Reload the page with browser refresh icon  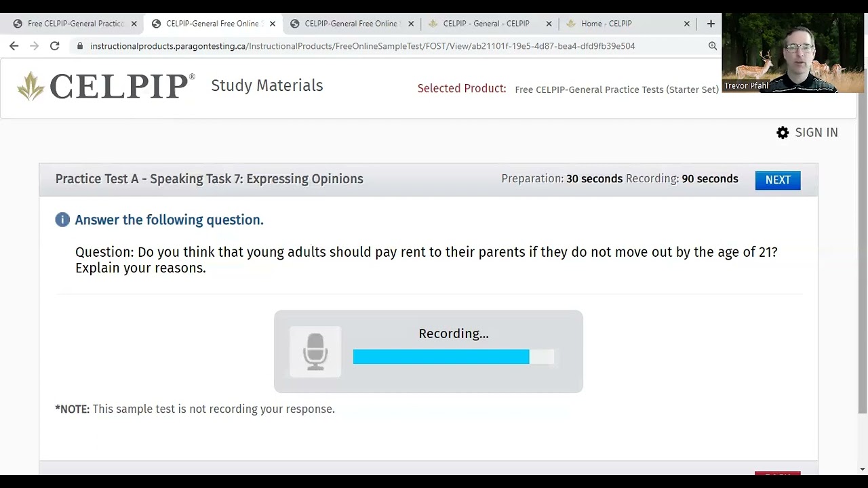coord(55,46)
